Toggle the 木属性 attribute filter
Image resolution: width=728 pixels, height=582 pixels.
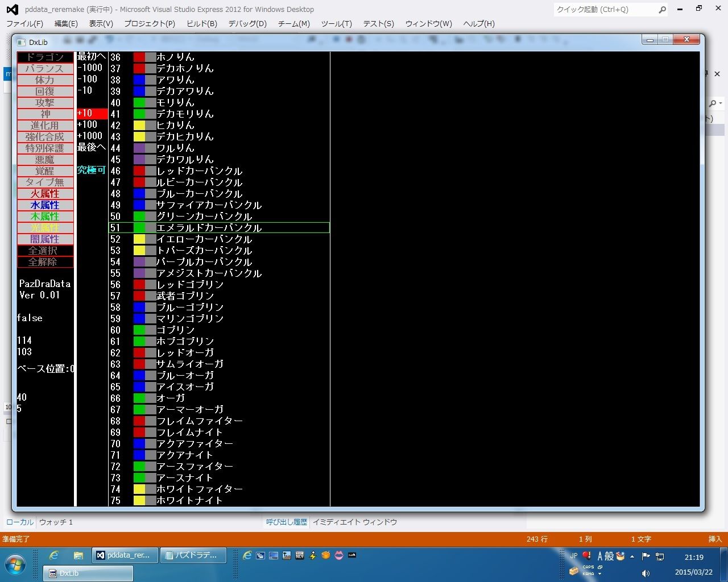[x=45, y=217]
